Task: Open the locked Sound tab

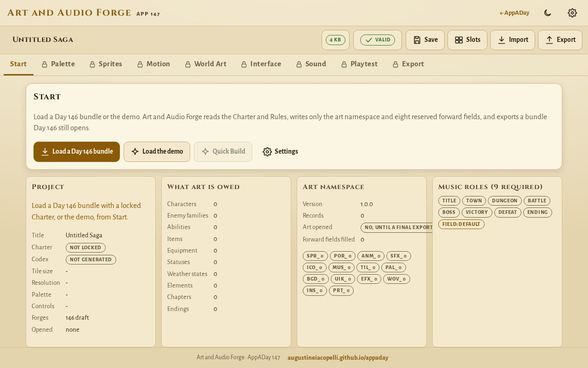Action: (x=311, y=64)
